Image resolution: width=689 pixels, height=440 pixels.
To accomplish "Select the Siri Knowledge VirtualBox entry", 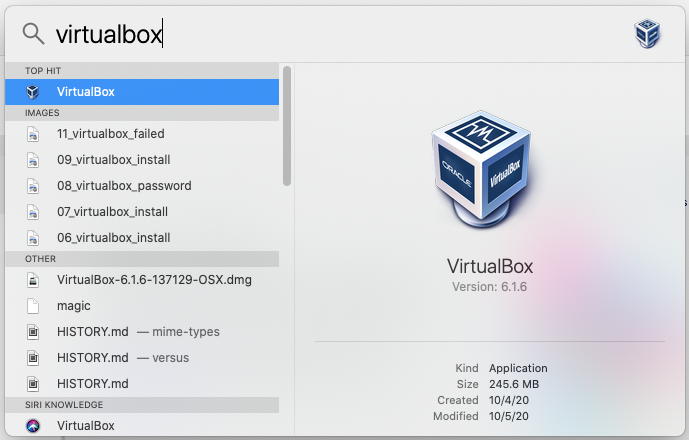I will (x=86, y=426).
